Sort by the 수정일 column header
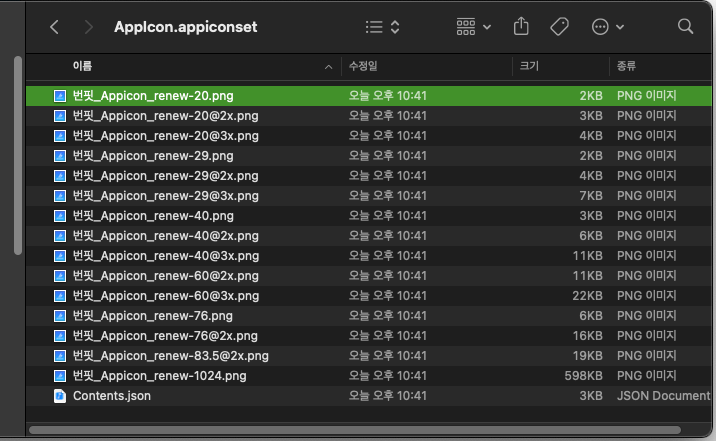 tap(363, 66)
